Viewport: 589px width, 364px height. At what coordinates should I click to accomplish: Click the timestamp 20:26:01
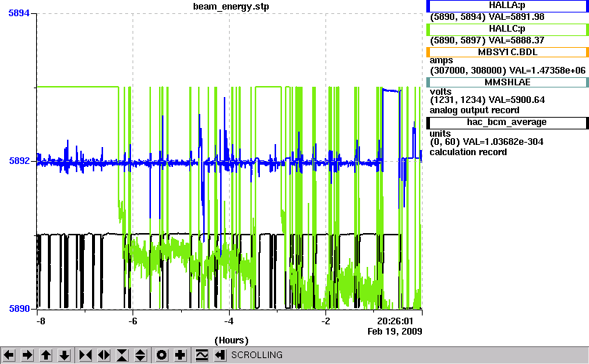395,321
